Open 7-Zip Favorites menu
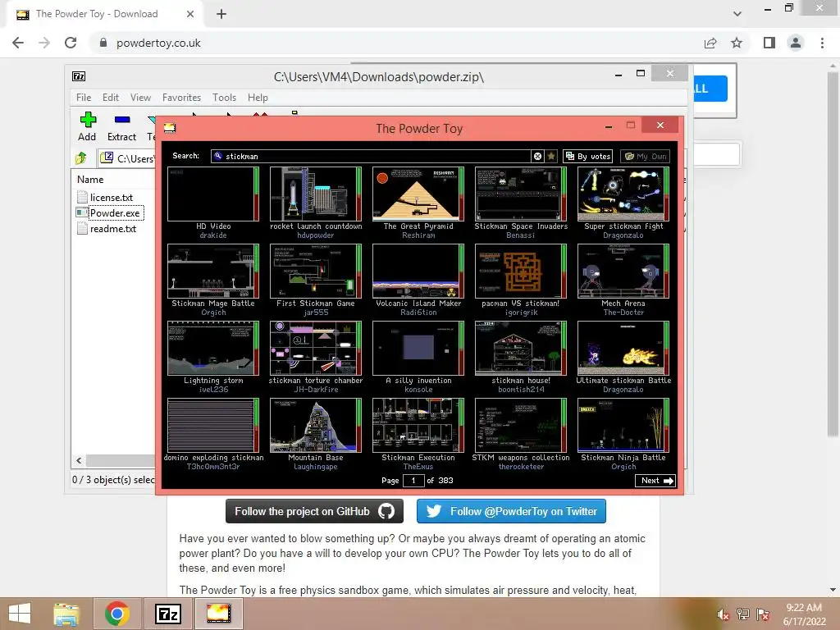The height and width of the screenshot is (630, 840). (x=181, y=98)
